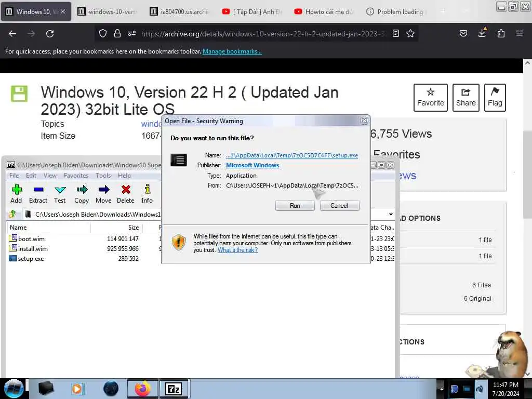532x399 pixels.
Task: Sort 7-Zip list by Size column
Action: click(x=117, y=228)
